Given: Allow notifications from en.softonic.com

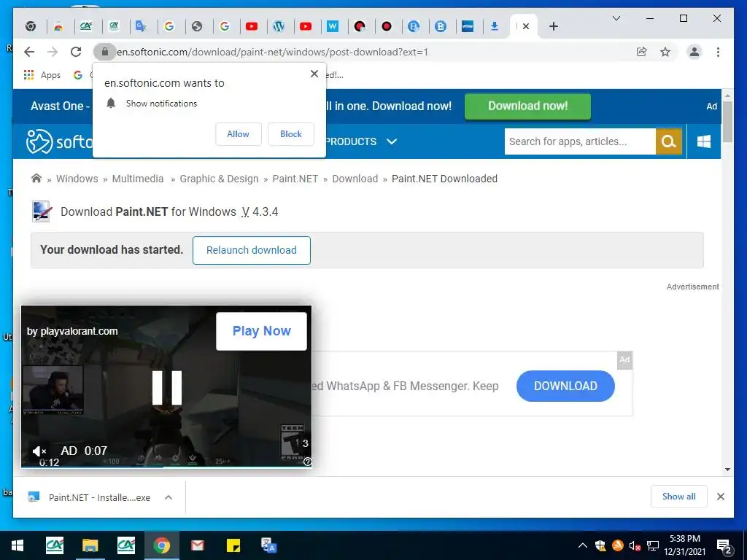Looking at the screenshot, I should pyautogui.click(x=239, y=134).
